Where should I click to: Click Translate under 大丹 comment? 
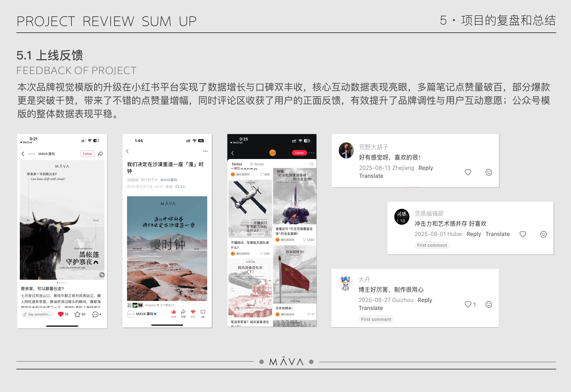pyautogui.click(x=370, y=308)
